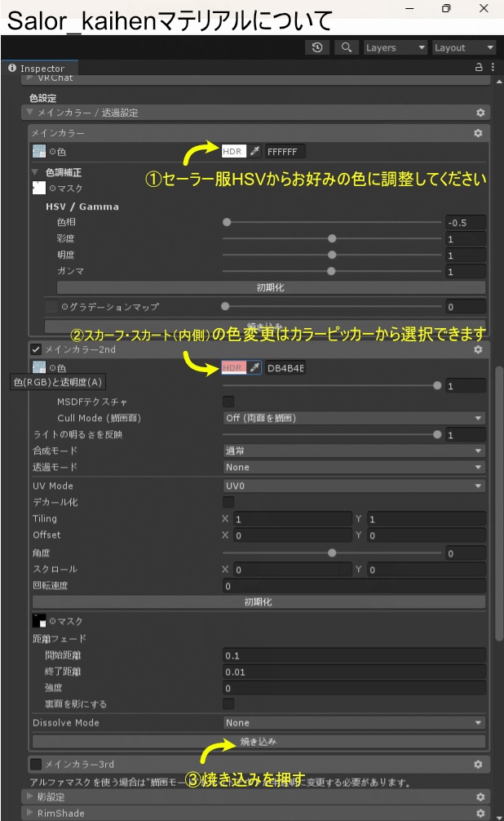The image size is (504, 821).
Task: Open gear settings for RimShade
Action: tap(480, 813)
